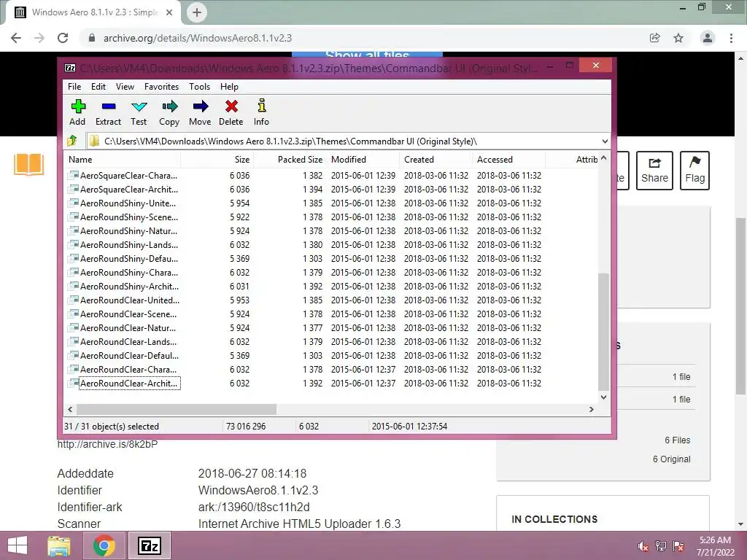Screen dimensions: 747x560
Task: Select the AeroRoundClear-United... file
Action: (130, 300)
